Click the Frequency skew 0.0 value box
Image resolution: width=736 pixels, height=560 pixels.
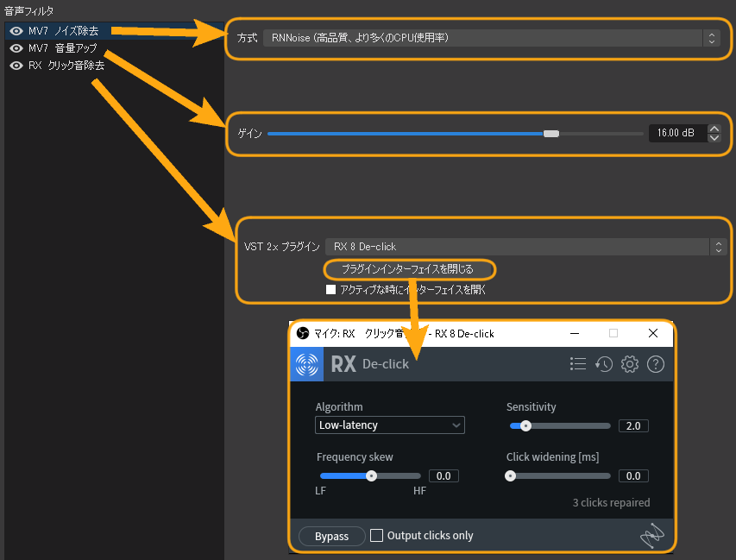[443, 476]
